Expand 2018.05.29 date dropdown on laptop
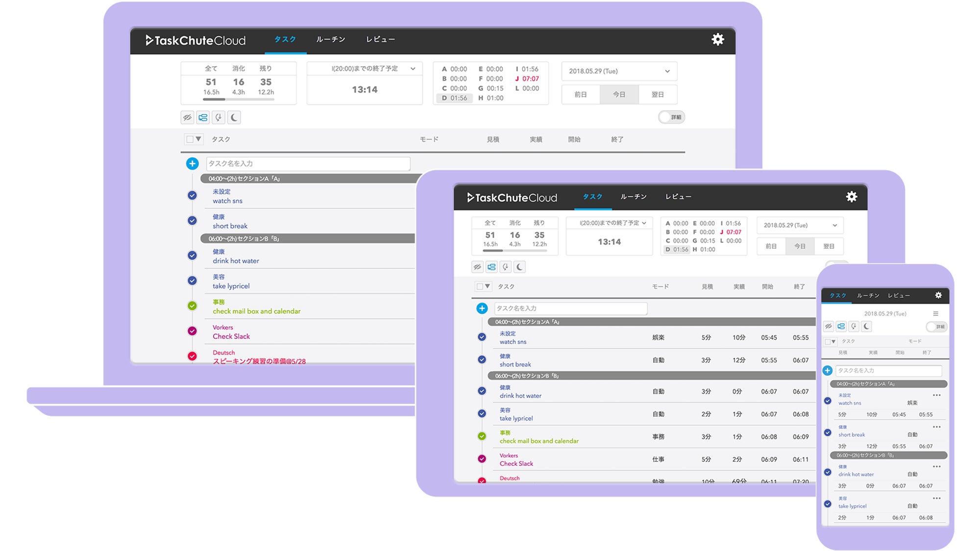This screenshot has height=551, width=980. 619,72
